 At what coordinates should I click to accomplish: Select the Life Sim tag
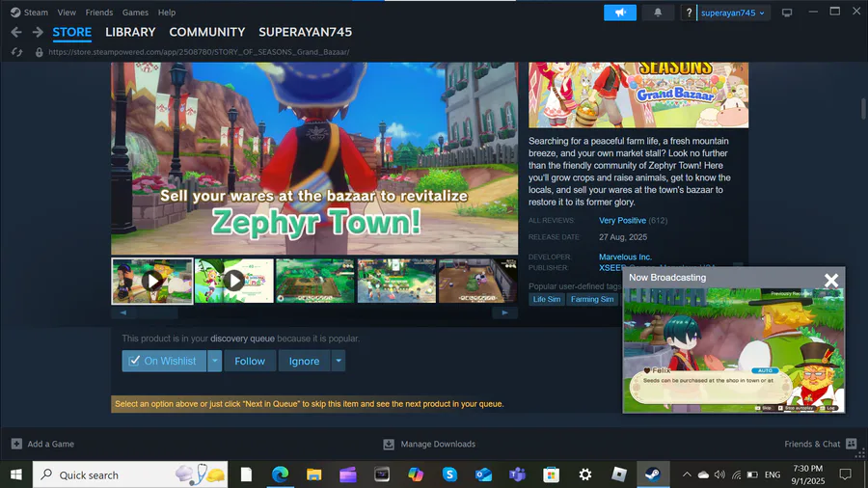click(x=547, y=299)
